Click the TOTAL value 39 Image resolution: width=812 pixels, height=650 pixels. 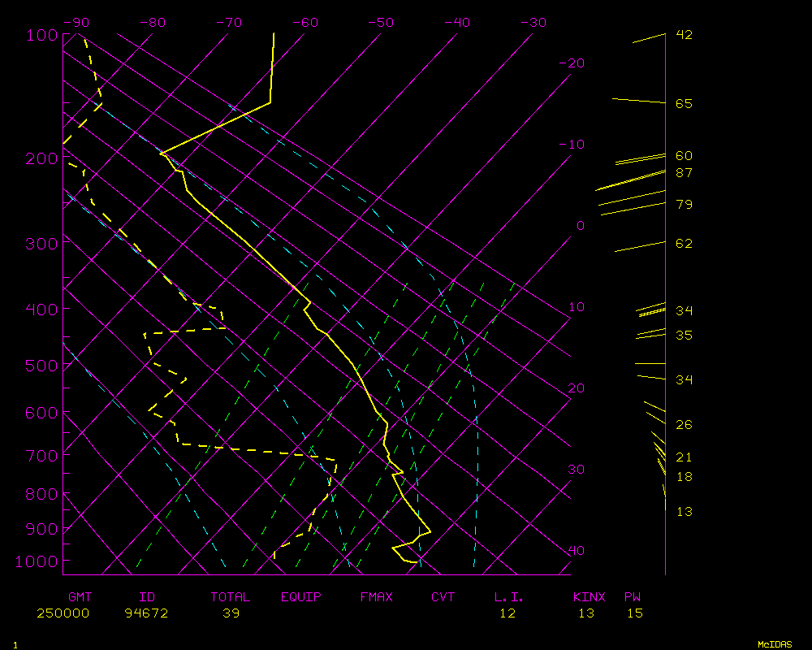tap(231, 613)
